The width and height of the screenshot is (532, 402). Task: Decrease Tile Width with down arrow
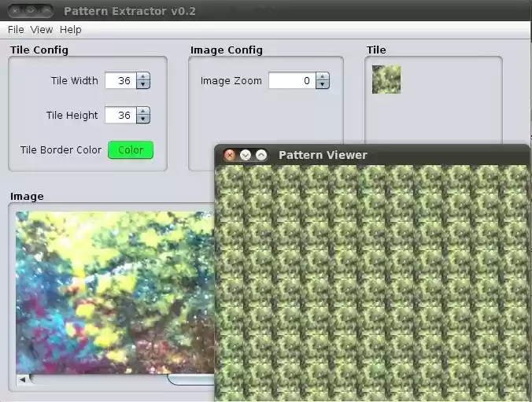[143, 84]
